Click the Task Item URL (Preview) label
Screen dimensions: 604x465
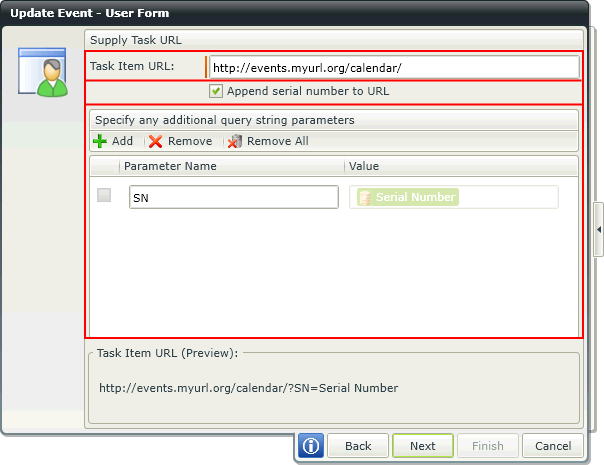168,353
